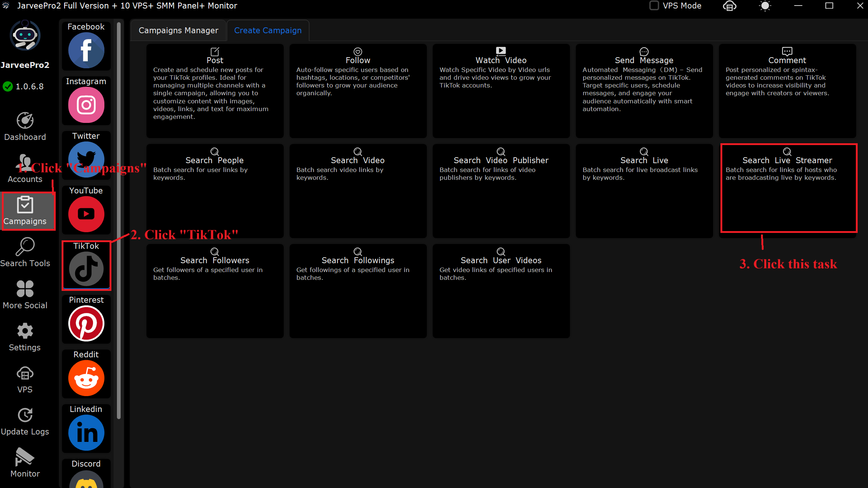
Task: Click the green update status checkmark
Action: [x=8, y=86]
